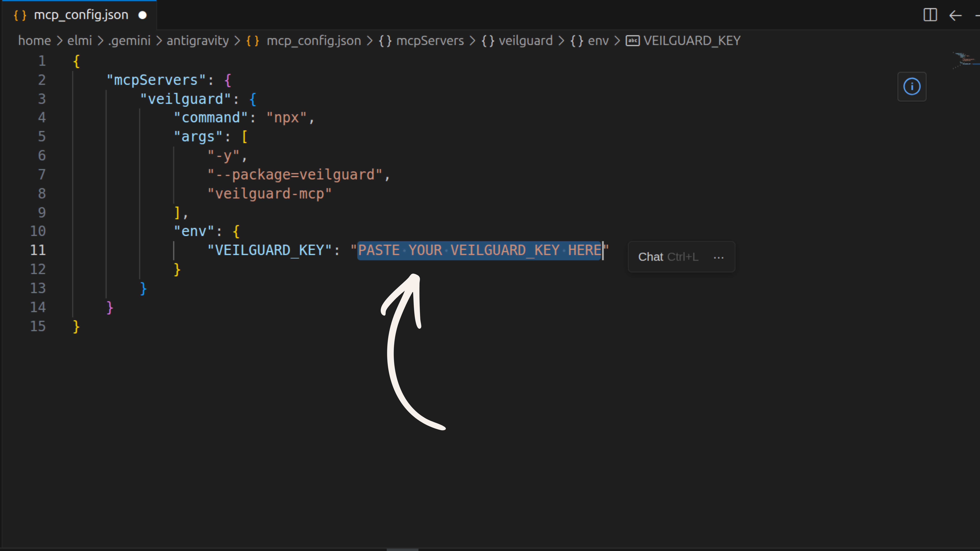Screen dimensions: 980x551
Task: Click the go back arrow icon
Action: 955,15
